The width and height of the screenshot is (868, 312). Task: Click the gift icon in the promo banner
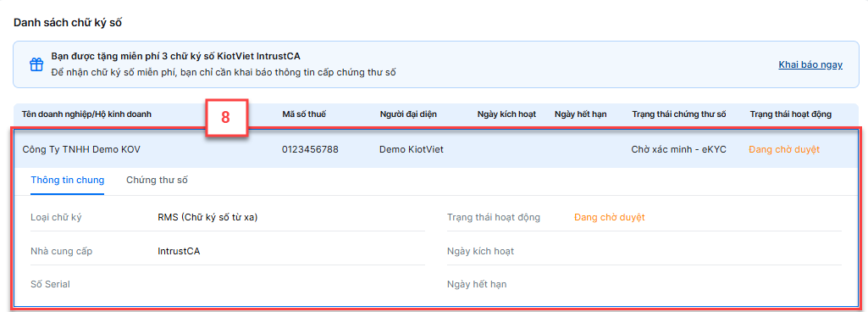36,64
